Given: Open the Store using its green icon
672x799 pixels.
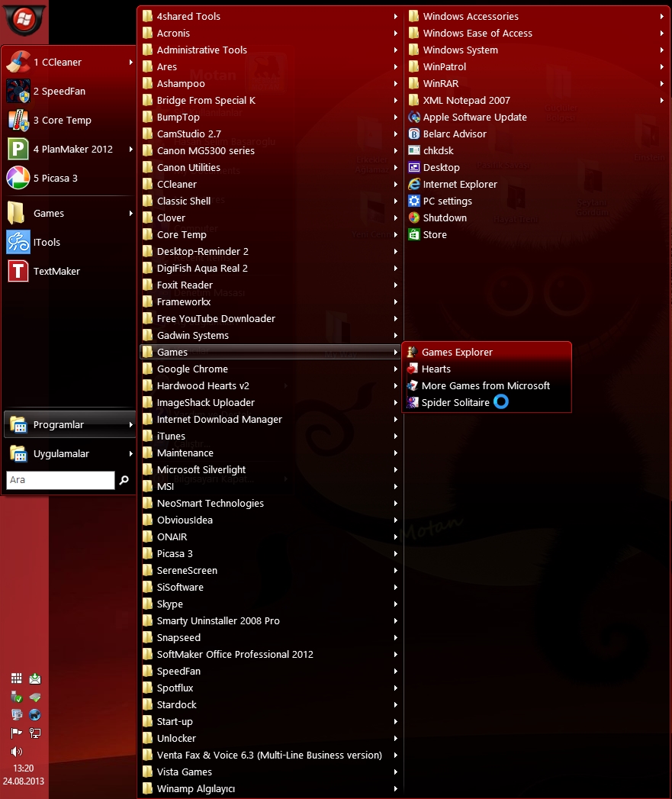Looking at the screenshot, I should pyautogui.click(x=414, y=235).
